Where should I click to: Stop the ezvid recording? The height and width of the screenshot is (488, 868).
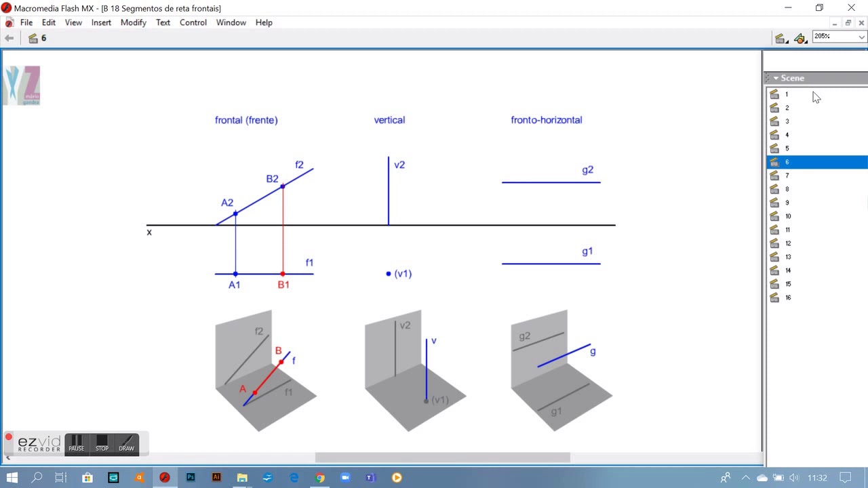[102, 443]
